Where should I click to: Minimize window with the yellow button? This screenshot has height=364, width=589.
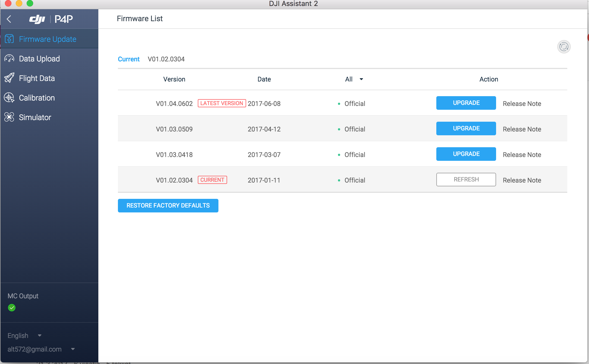19,3
